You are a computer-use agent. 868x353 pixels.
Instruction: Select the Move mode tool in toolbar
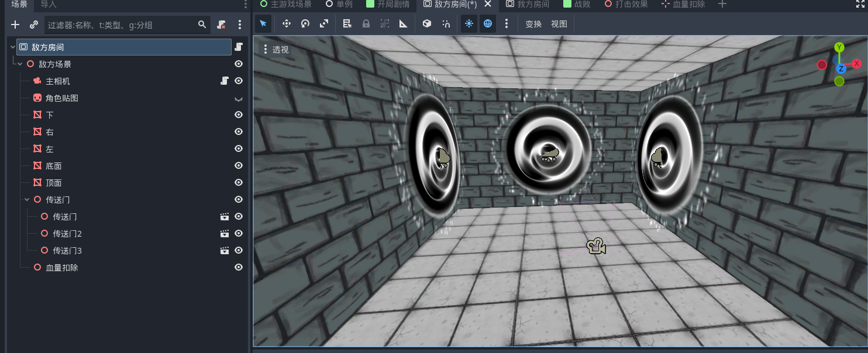[287, 24]
